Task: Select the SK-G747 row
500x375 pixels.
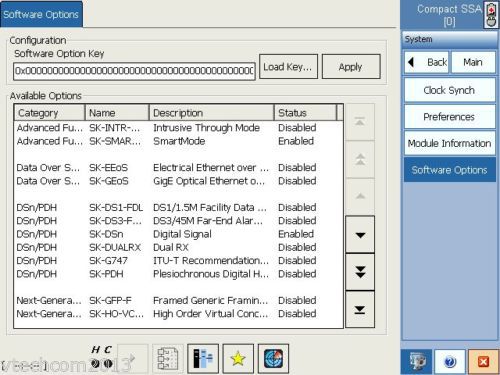Action: (178, 261)
